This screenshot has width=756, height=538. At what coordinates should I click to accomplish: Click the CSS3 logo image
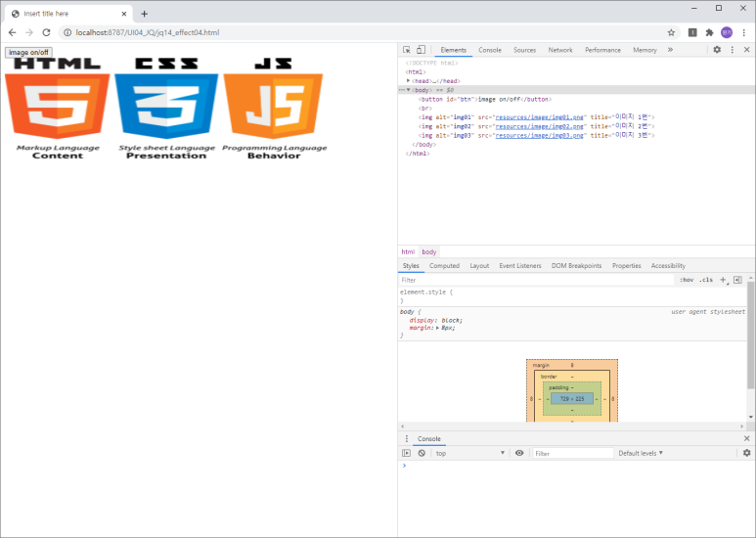(166, 109)
